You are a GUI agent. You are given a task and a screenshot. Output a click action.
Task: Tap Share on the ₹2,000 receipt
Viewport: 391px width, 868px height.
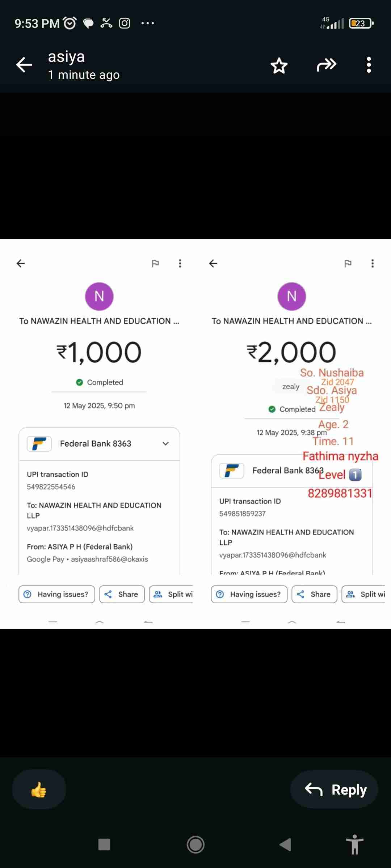click(314, 594)
